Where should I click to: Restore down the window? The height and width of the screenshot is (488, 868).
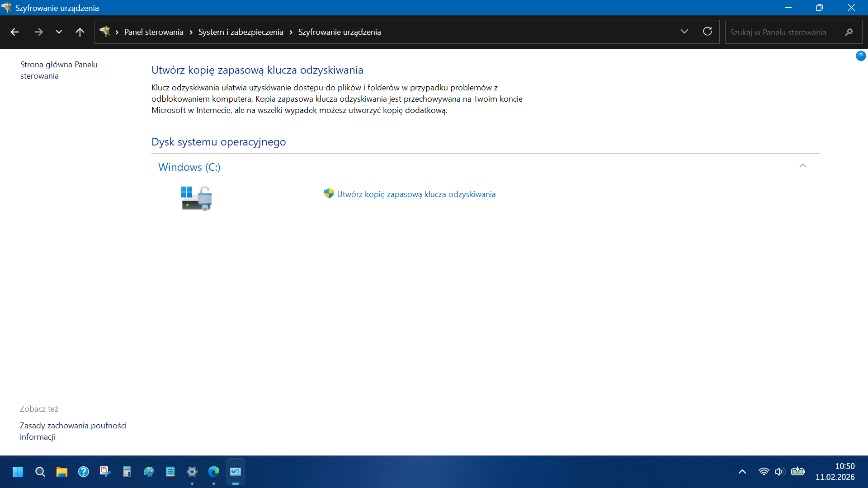[x=819, y=8]
